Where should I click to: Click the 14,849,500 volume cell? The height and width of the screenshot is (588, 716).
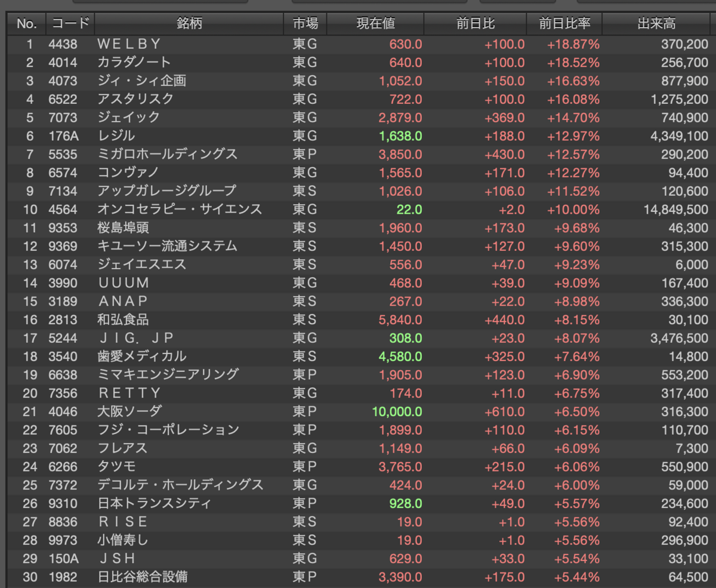[x=677, y=210]
